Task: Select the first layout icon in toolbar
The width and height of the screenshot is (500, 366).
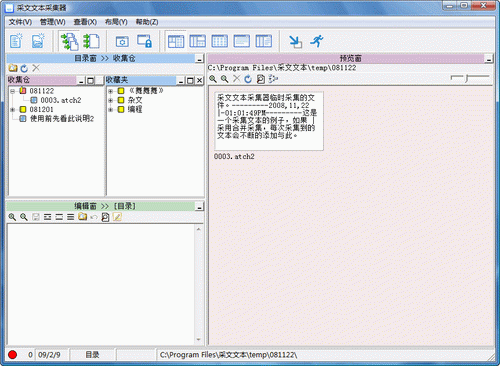Action: pyautogui.click(x=176, y=41)
